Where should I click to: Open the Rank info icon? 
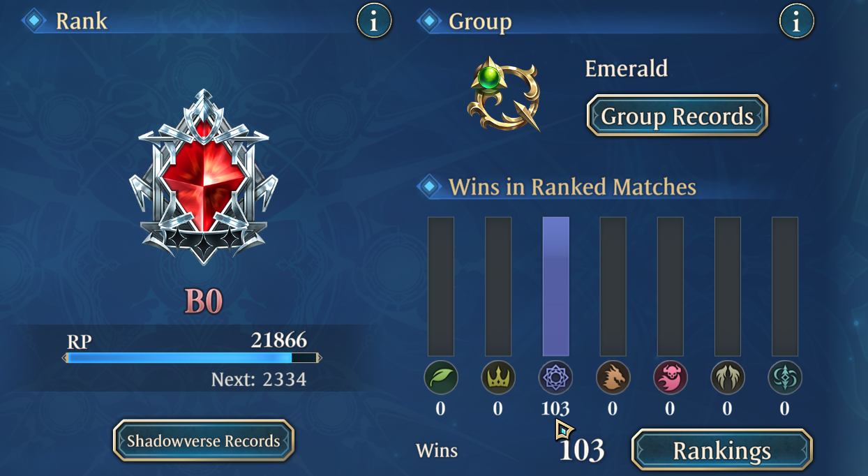374,21
